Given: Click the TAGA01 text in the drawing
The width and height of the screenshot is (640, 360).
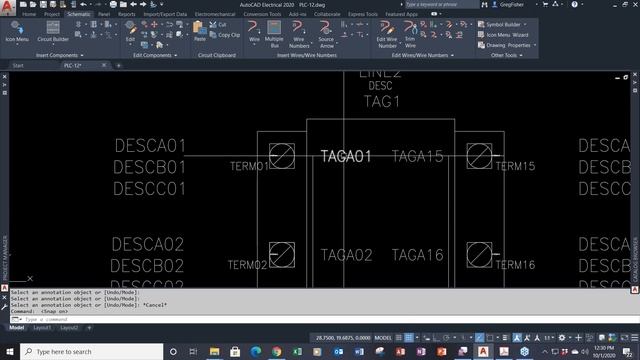Looking at the screenshot, I should (x=346, y=156).
